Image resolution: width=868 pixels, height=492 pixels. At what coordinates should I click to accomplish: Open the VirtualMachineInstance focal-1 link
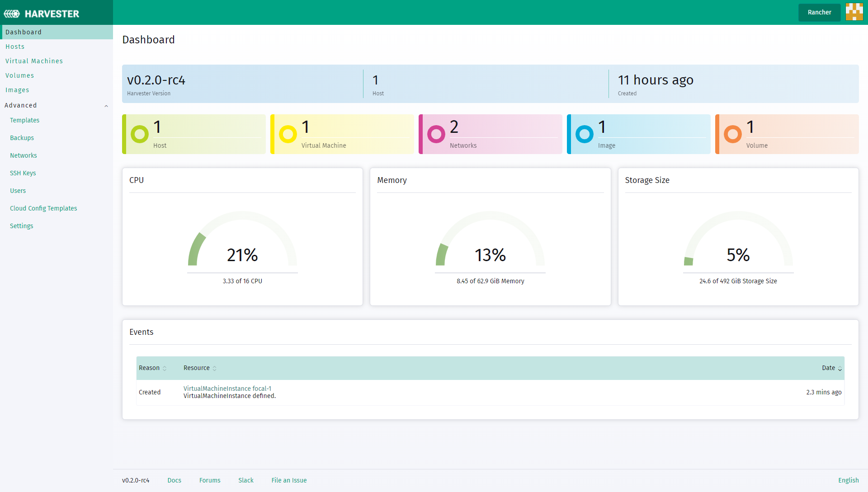pyautogui.click(x=227, y=389)
